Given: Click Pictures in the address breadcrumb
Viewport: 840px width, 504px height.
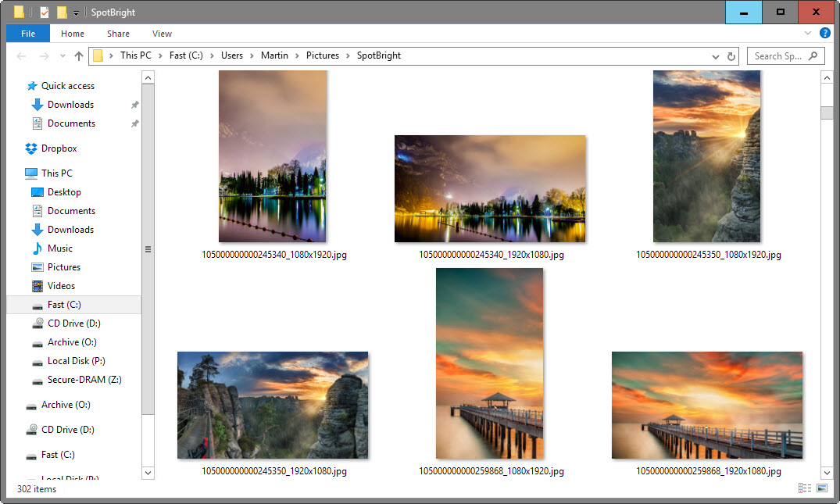Looking at the screenshot, I should (x=323, y=55).
